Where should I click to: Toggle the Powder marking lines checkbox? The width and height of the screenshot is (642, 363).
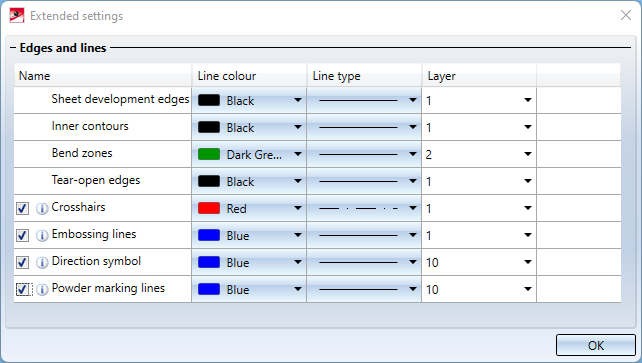click(23, 290)
